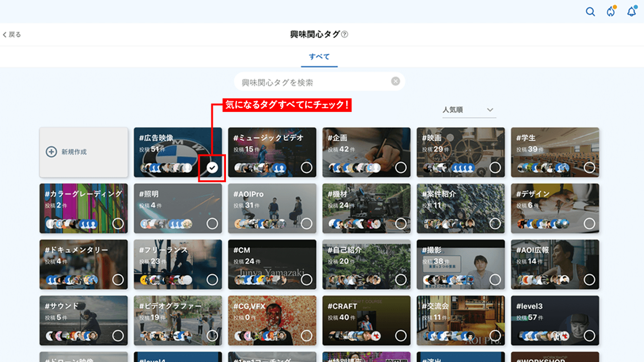The image size is (644, 362).
Task: Click the plus icon on 新規作成
Action: tap(51, 152)
